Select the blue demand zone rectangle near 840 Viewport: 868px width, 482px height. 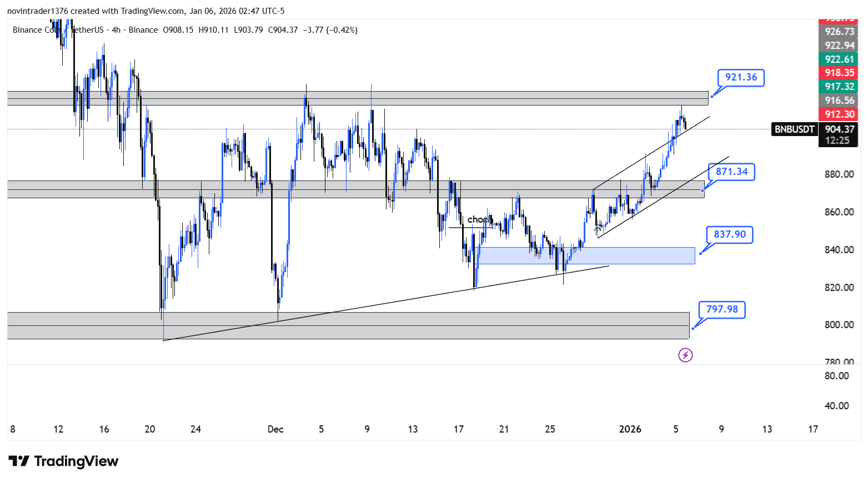tap(586, 255)
